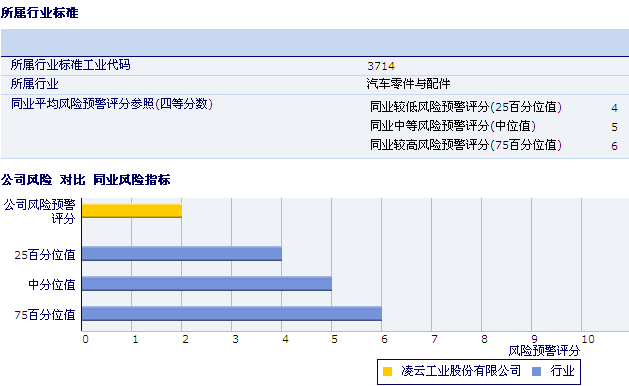Click 同业较低风险预警评分(25百分位值) label
This screenshot has width=629, height=386.
point(465,107)
